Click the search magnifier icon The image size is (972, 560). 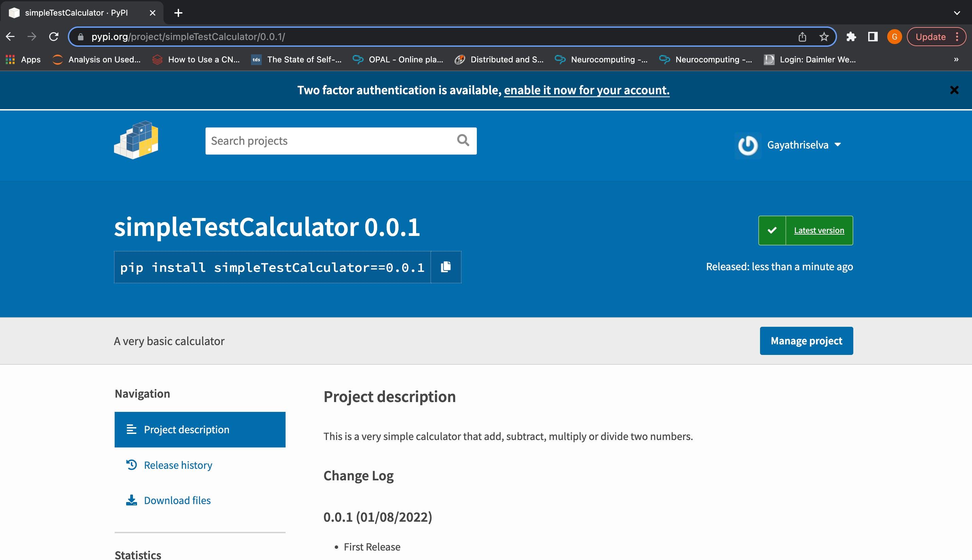click(x=463, y=140)
